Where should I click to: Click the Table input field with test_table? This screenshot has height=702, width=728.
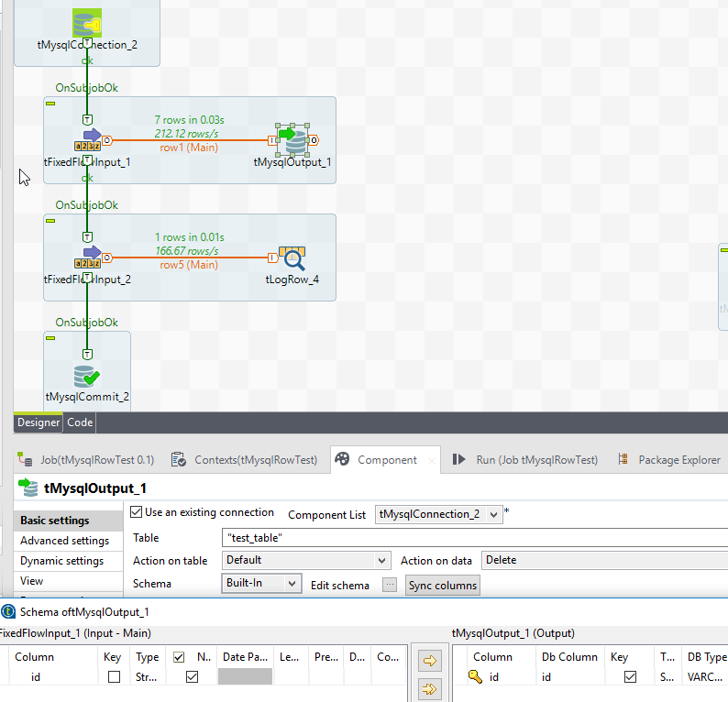click(x=475, y=538)
